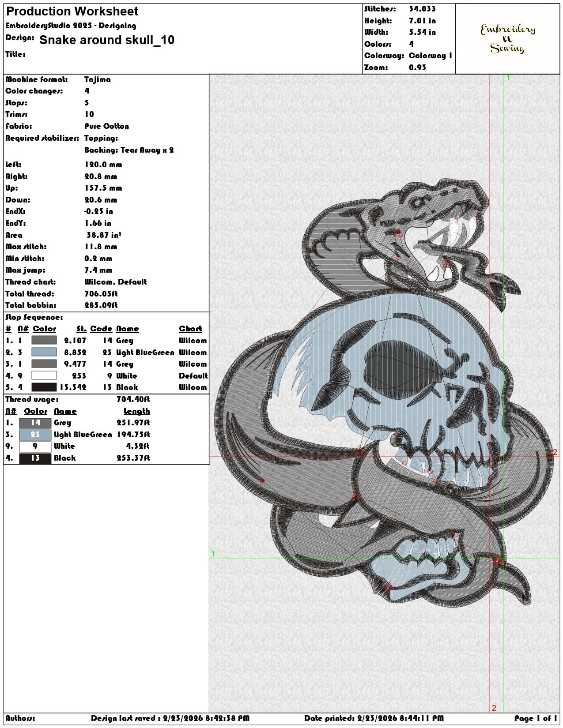This screenshot has width=563, height=728.
Task: Click grey swatch in stop sequence row 1
Action: coord(44,340)
